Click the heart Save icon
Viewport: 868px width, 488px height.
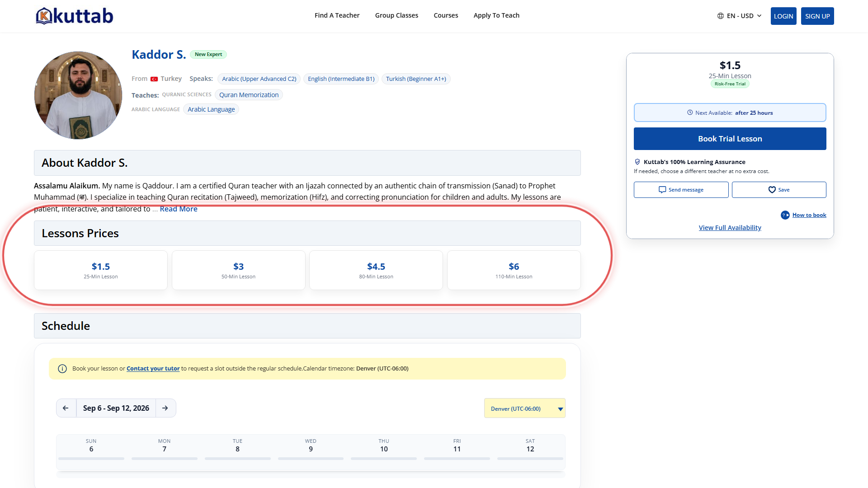tap(772, 190)
